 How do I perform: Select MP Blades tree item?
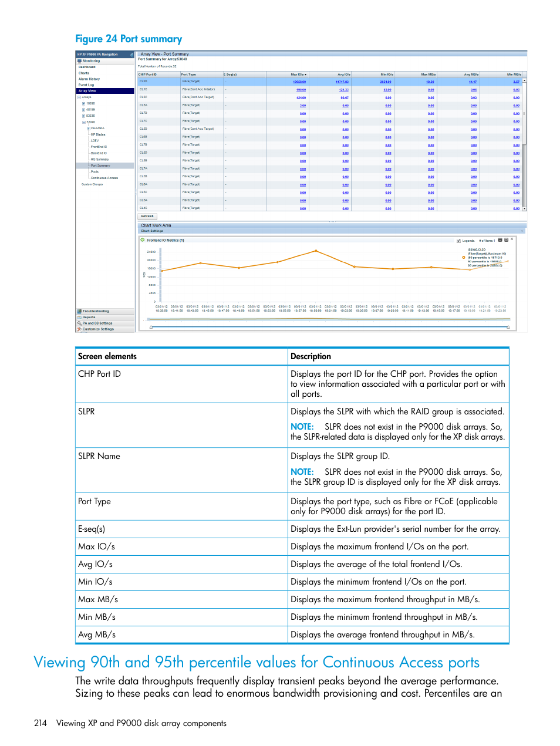[x=98, y=134]
